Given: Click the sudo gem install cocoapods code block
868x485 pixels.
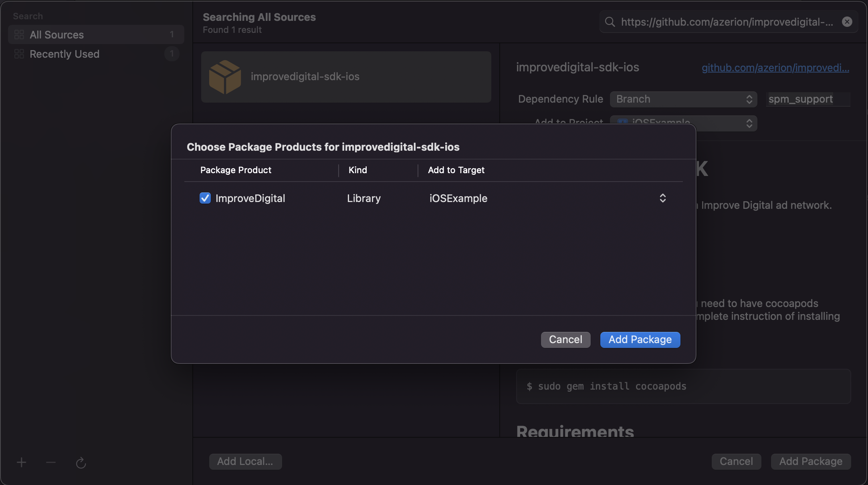Looking at the screenshot, I should (x=684, y=386).
